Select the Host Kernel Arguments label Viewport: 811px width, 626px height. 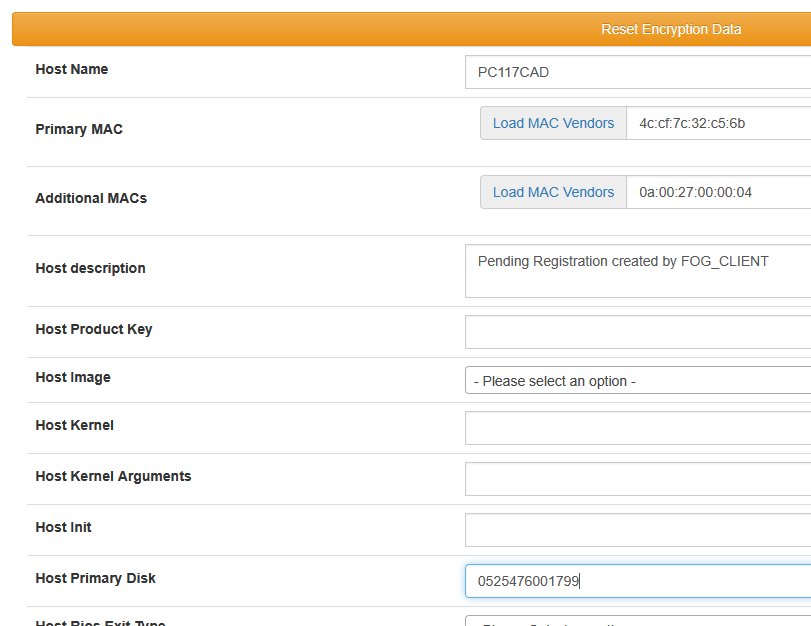pyautogui.click(x=113, y=476)
